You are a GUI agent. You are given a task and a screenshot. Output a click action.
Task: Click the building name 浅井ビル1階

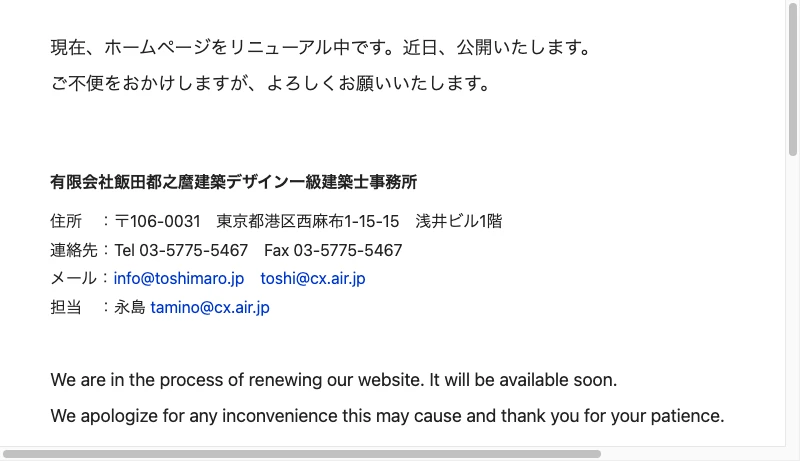point(459,221)
